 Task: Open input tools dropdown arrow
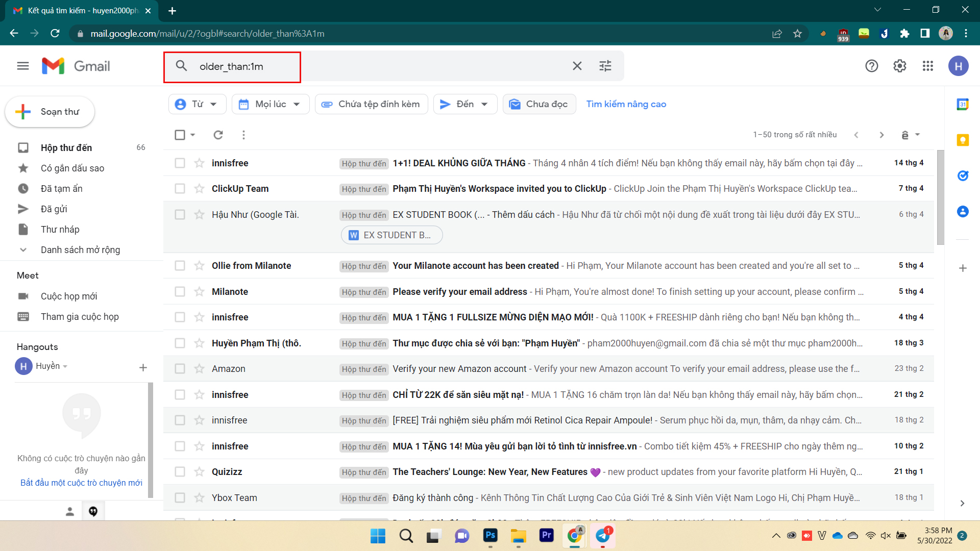click(x=917, y=135)
